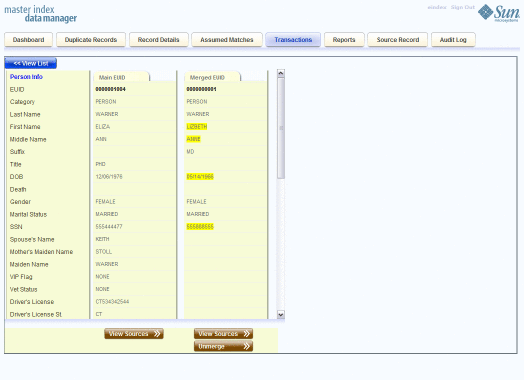Image resolution: width=524 pixels, height=380 pixels.
Task: Switch to the Duplicate Records tab
Action: (x=91, y=40)
